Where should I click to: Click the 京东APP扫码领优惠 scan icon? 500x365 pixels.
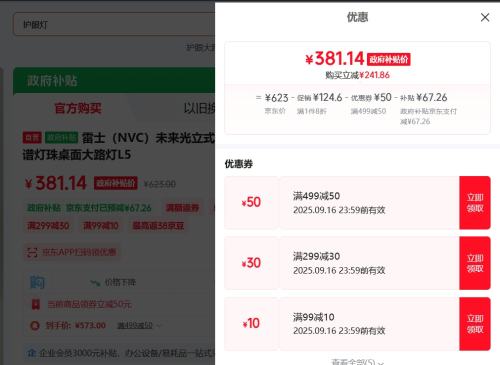point(32,252)
